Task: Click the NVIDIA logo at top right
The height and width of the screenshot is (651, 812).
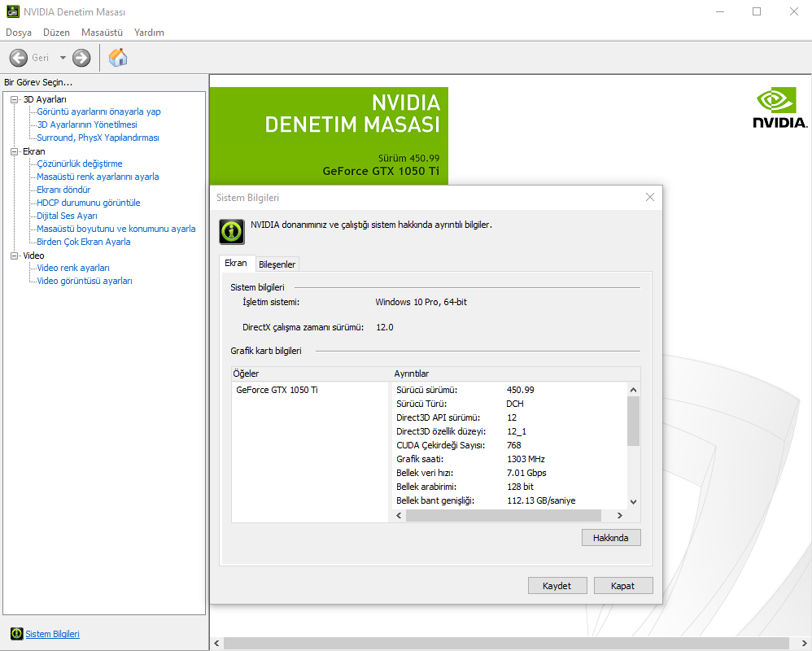Action: click(x=779, y=107)
